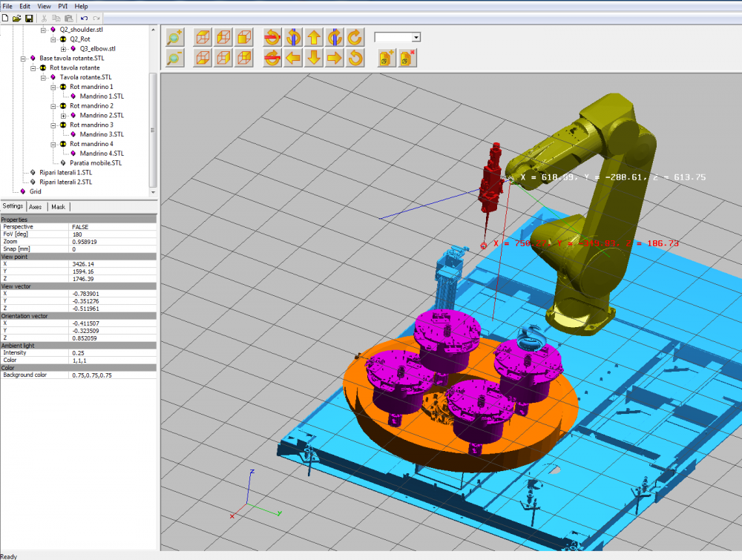Open the PVI menu

tap(62, 6)
